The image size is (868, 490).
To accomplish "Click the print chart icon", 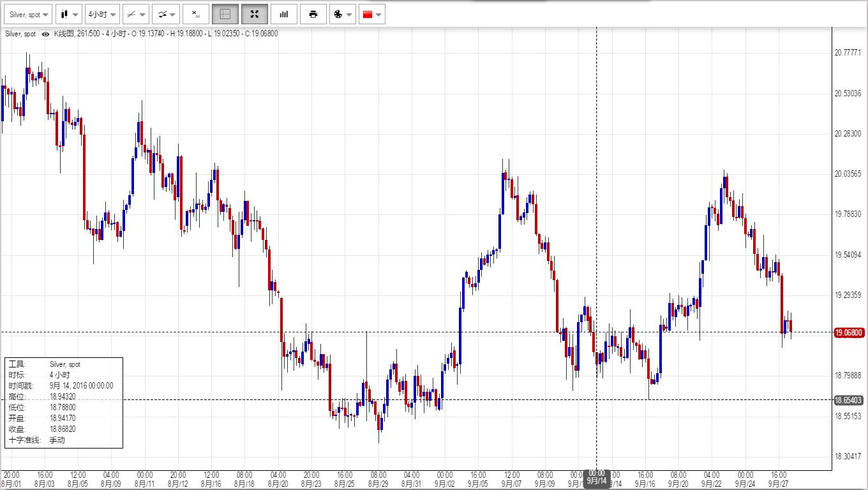I will (x=313, y=14).
